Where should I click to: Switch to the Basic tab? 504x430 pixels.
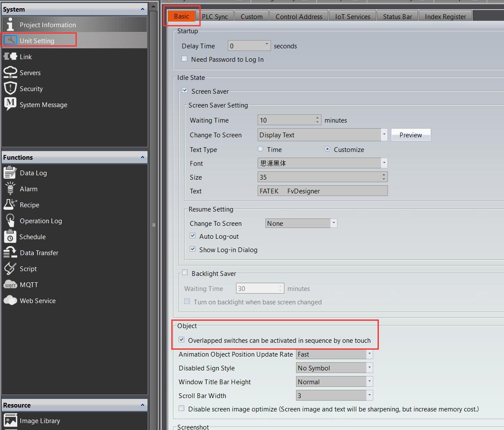click(x=181, y=16)
